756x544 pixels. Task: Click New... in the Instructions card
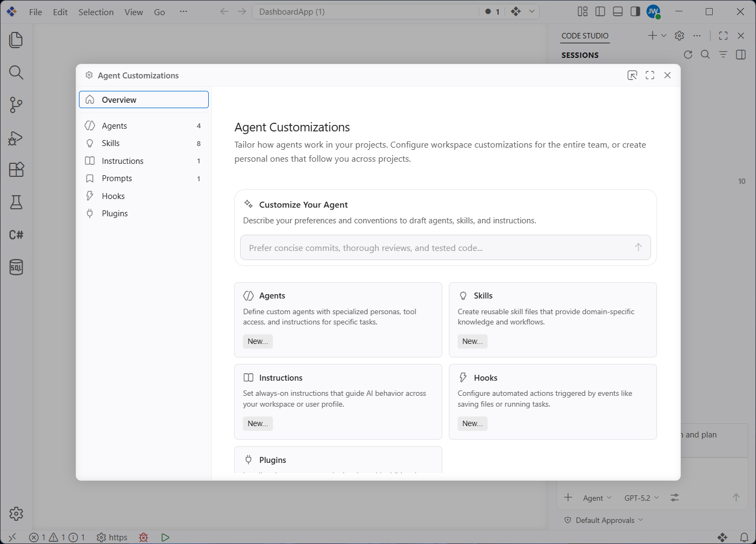coord(258,423)
